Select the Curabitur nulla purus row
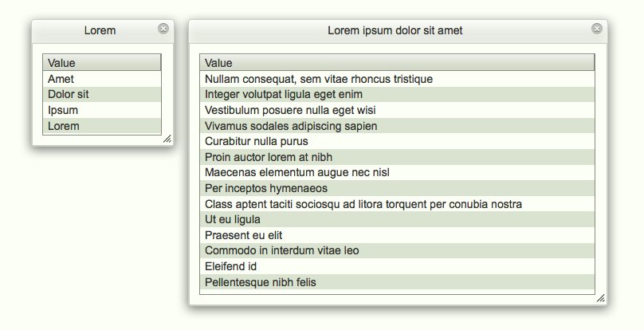 pyautogui.click(x=397, y=141)
